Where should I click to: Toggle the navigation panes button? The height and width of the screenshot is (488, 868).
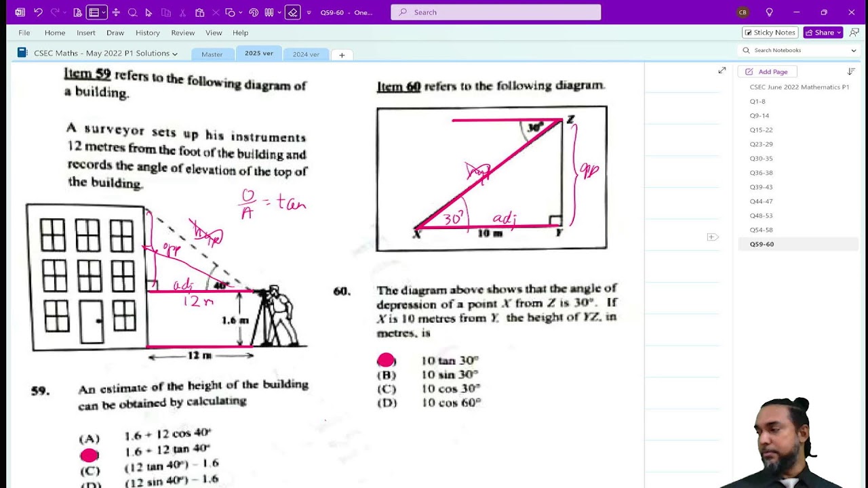click(x=94, y=12)
